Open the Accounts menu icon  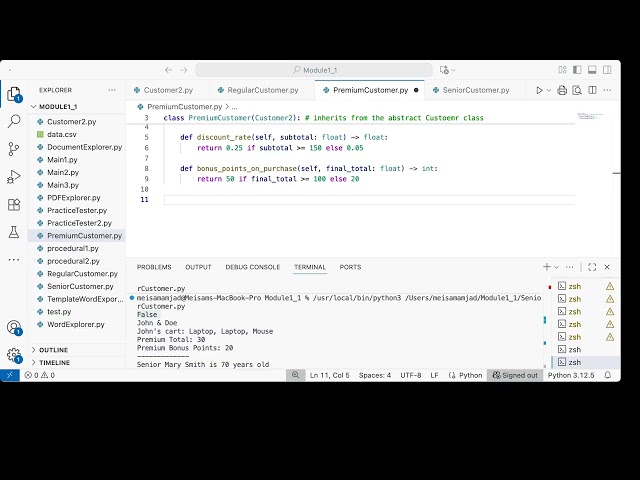click(x=14, y=327)
